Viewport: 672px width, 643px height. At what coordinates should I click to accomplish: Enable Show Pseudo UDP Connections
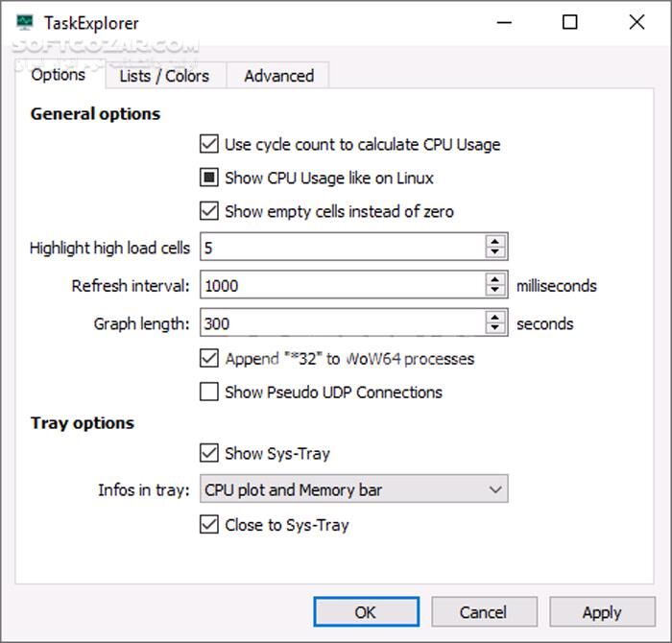point(208,392)
